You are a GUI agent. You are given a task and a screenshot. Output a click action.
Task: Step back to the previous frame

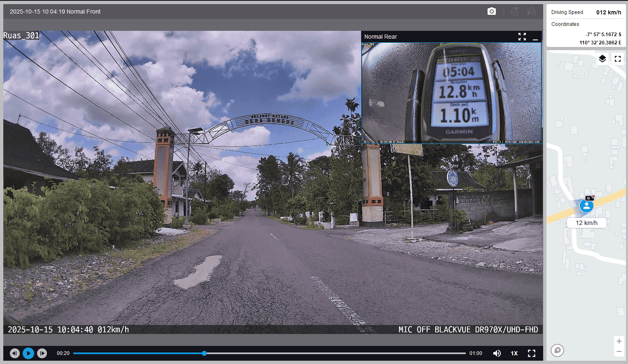point(15,353)
